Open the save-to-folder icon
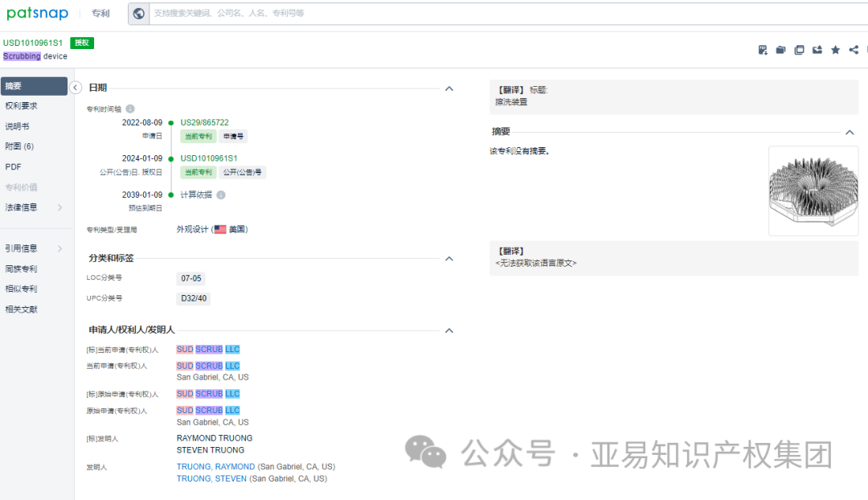The width and height of the screenshot is (868, 500). click(x=780, y=49)
